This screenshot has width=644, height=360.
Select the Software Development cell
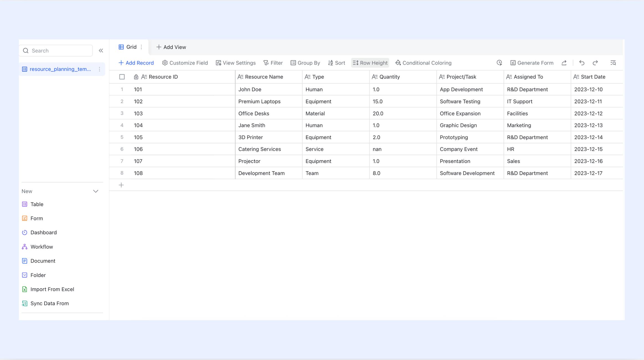(470, 173)
